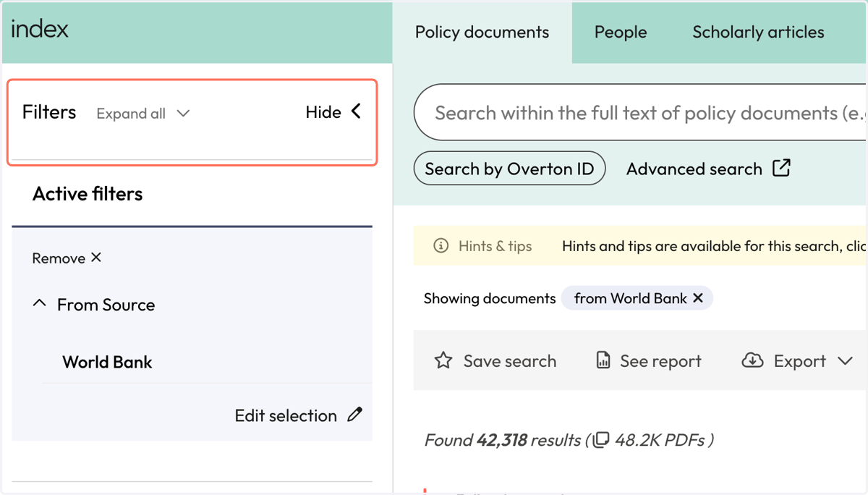Click Search by Overton ID button
Screen dimensions: 868x495
pos(509,169)
